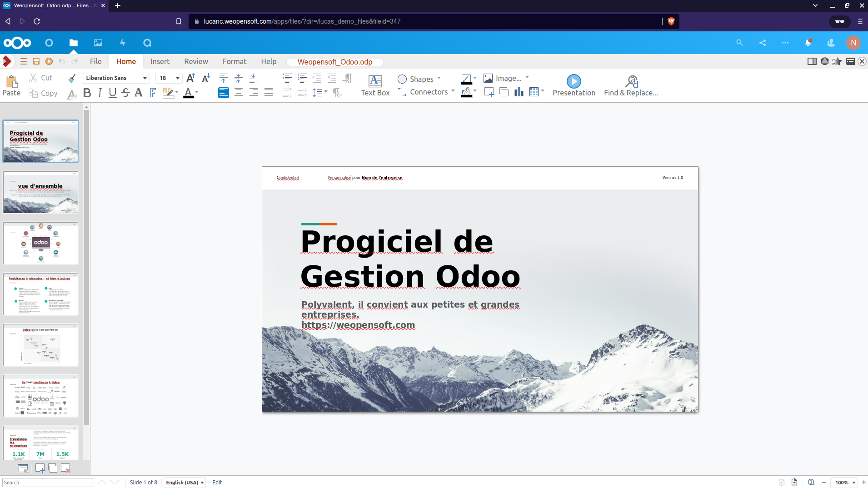Open slide transition panel

824,61
